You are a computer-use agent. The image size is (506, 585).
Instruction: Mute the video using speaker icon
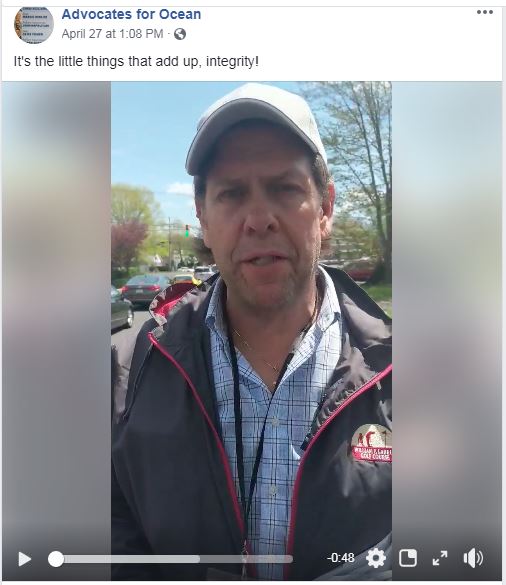[473, 559]
